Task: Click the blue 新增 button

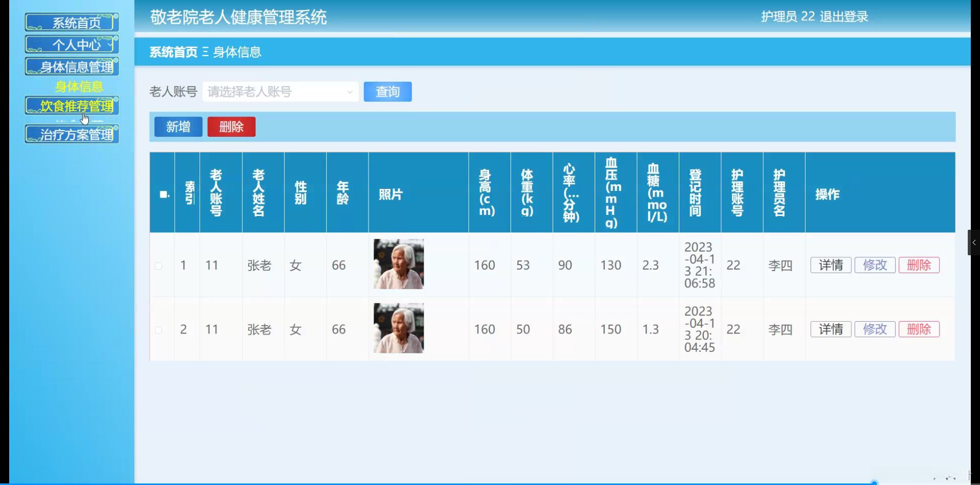Action: pyautogui.click(x=178, y=127)
